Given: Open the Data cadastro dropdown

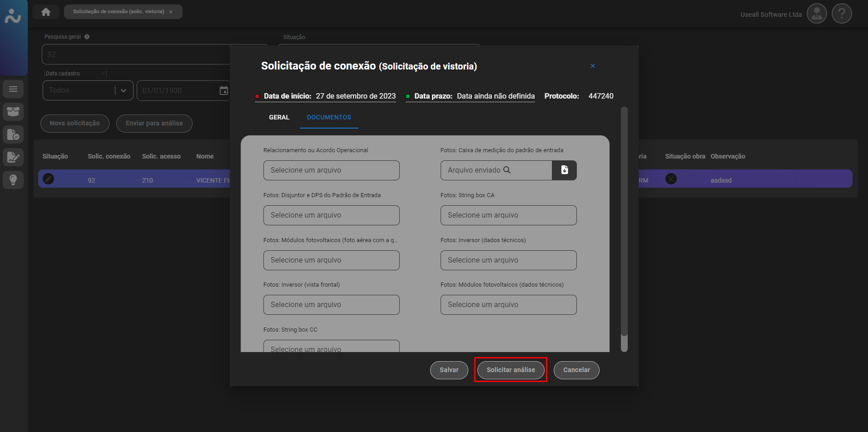Looking at the screenshot, I should [x=75, y=74].
